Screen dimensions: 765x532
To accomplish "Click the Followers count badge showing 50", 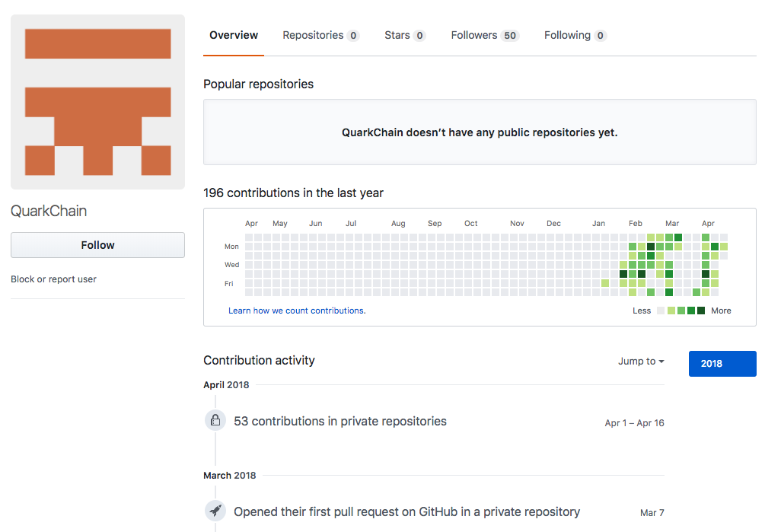I will click(x=510, y=35).
